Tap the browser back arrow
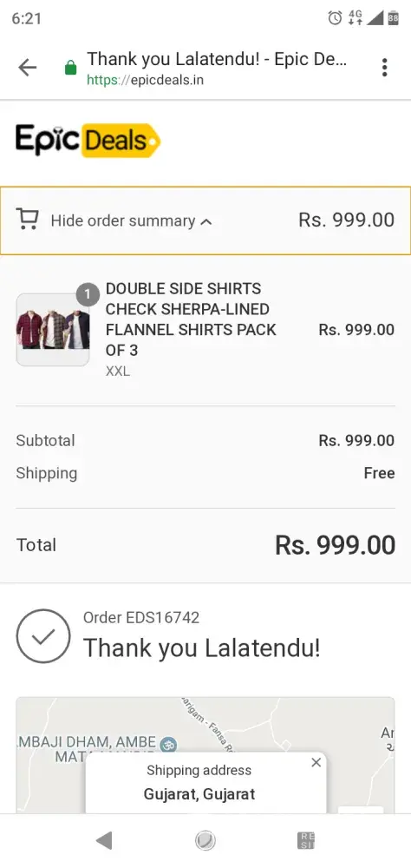Screen dimensions: 411x868 [x=27, y=68]
